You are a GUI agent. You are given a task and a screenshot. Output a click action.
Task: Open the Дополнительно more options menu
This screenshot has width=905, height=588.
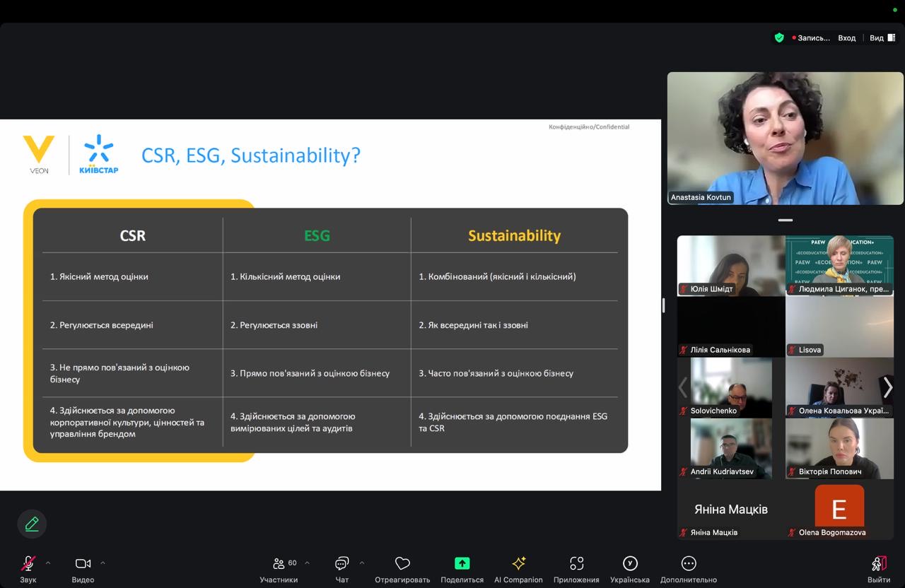coord(688,564)
